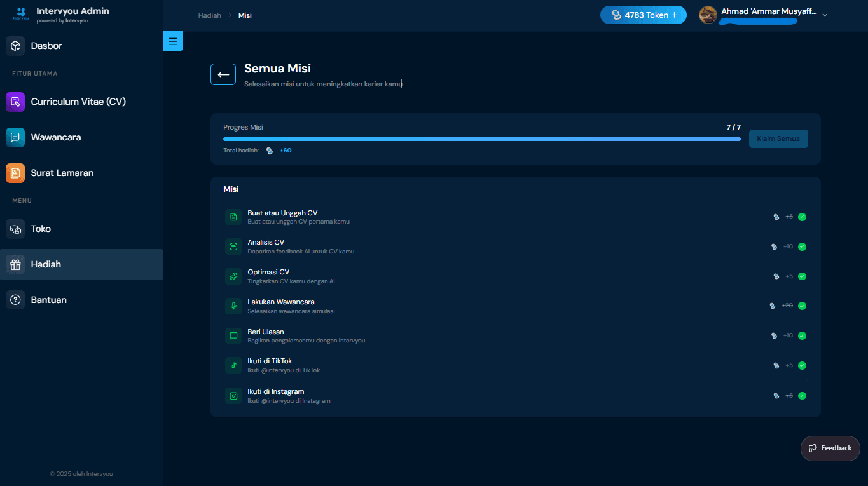Click green checkmark on Lakukan Wawancara row
Viewport: 868px width, 486px height.
point(802,306)
